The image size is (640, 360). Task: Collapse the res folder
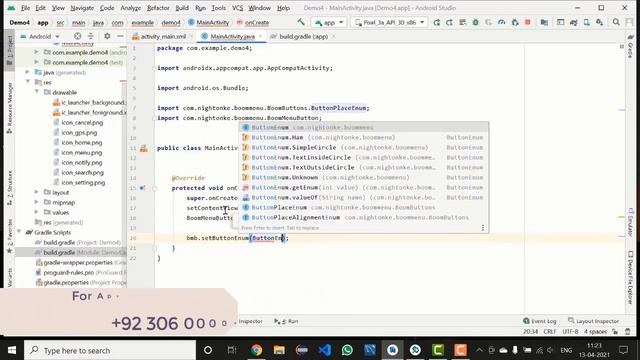pos(28,82)
